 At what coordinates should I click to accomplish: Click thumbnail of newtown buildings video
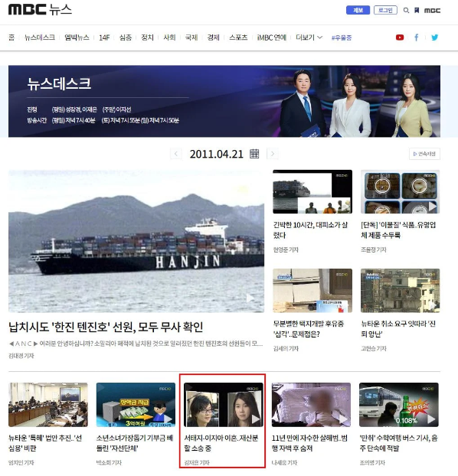coord(401,291)
